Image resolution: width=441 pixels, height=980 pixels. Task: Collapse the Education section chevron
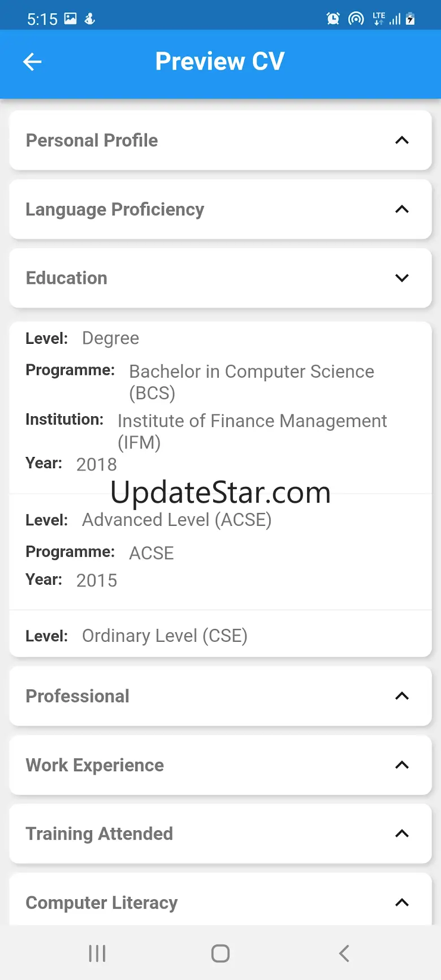(401, 278)
